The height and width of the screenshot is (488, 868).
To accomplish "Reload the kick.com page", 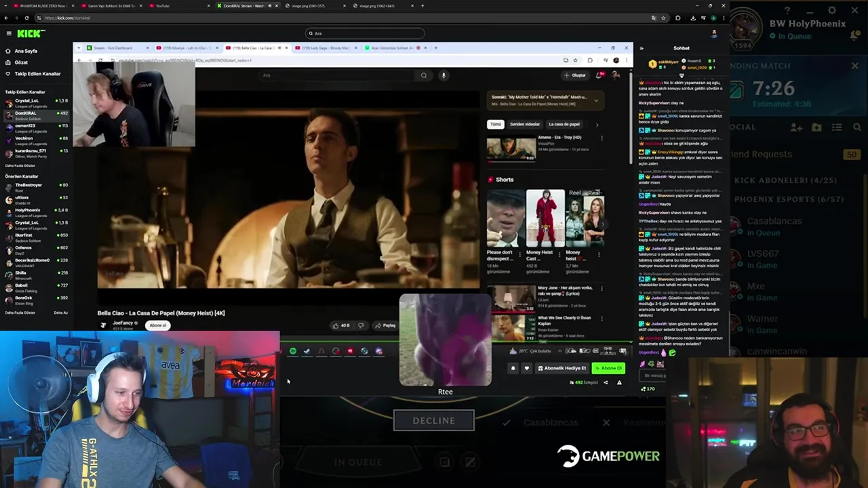I will [26, 18].
